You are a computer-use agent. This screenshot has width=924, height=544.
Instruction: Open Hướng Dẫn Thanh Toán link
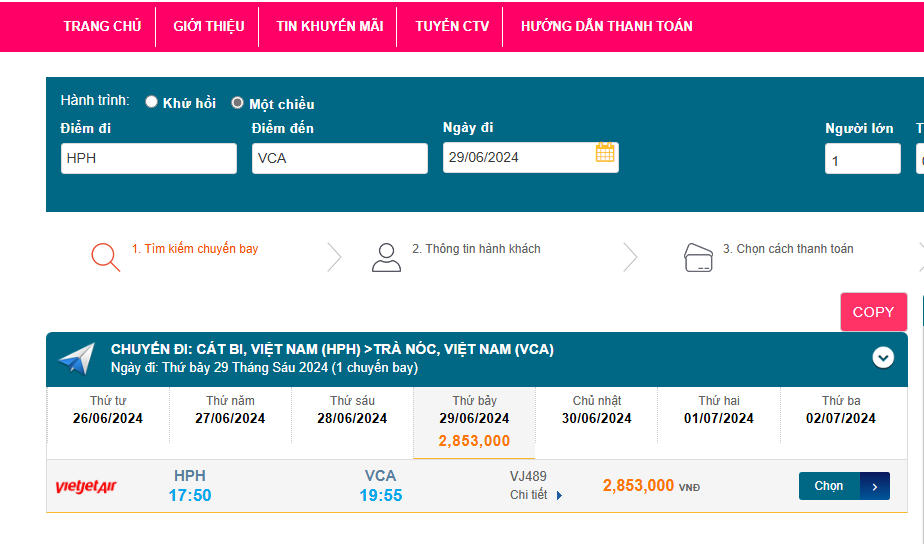coord(606,26)
